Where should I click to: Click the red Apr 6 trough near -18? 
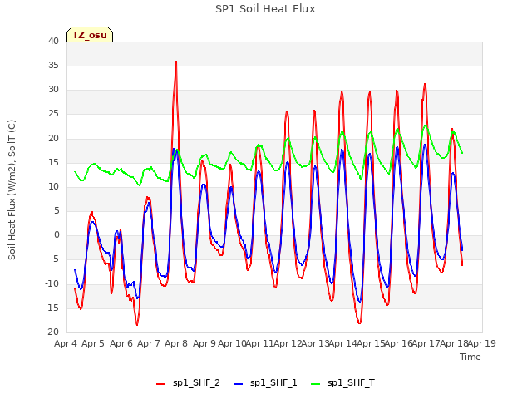pos(137,325)
